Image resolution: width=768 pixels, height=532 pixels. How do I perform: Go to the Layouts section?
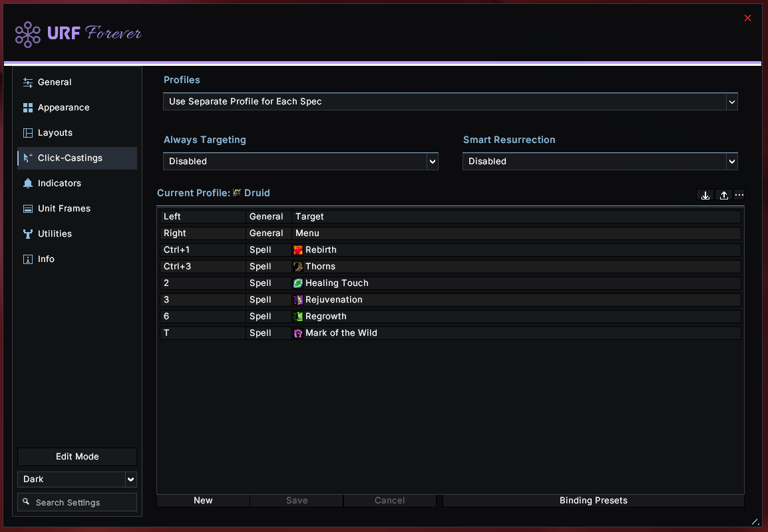click(77, 133)
